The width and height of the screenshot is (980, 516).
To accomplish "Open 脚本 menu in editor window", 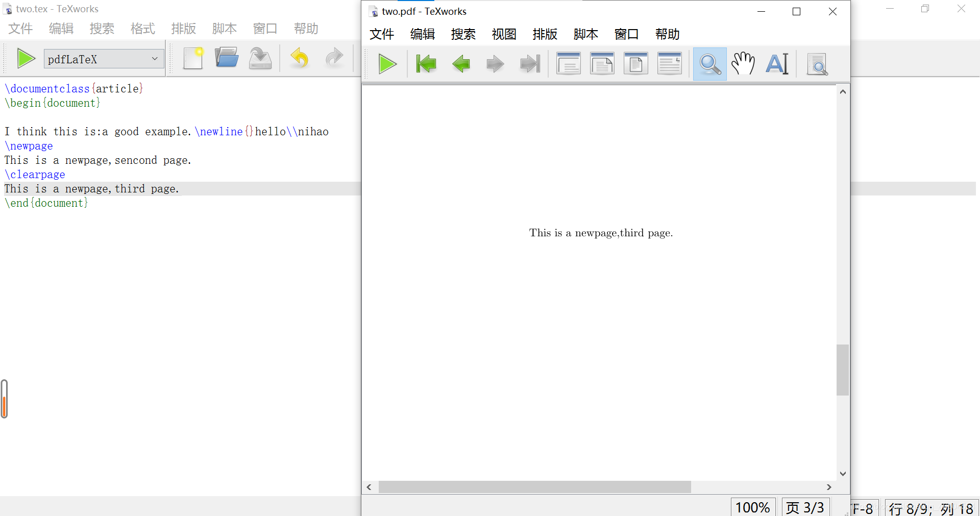I will click(225, 29).
